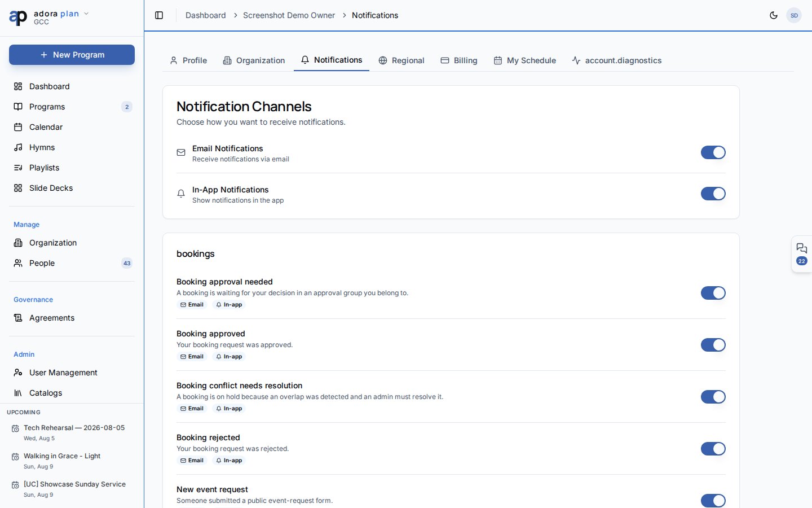Click the New Program button
Image resolution: width=812 pixels, height=508 pixels.
72,55
